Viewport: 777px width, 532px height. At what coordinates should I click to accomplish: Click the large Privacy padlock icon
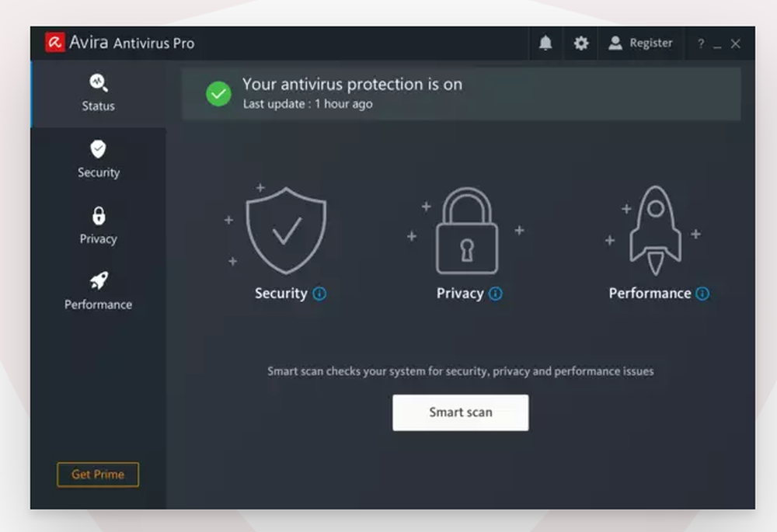(x=466, y=231)
